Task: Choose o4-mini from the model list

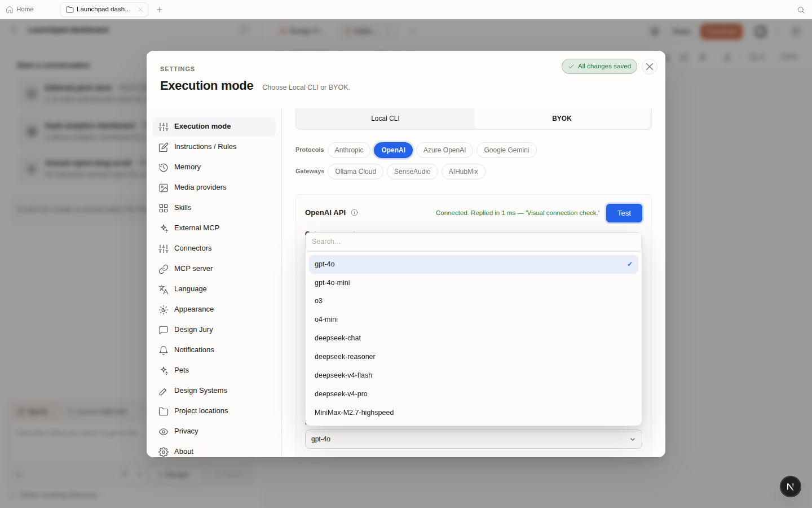Action: pos(474,319)
